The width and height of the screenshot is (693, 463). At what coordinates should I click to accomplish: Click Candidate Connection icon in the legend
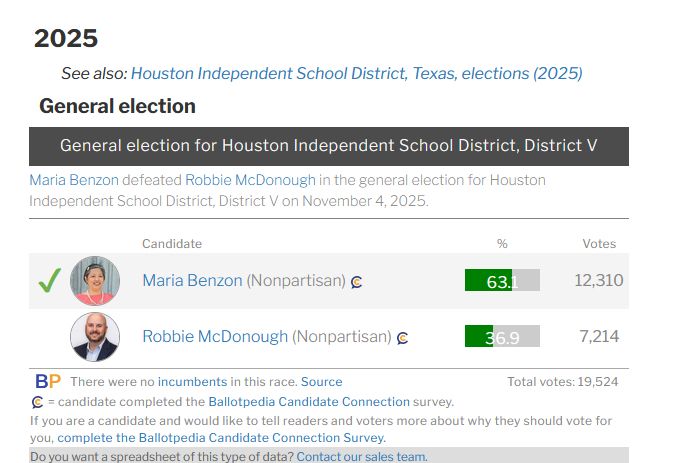37,402
